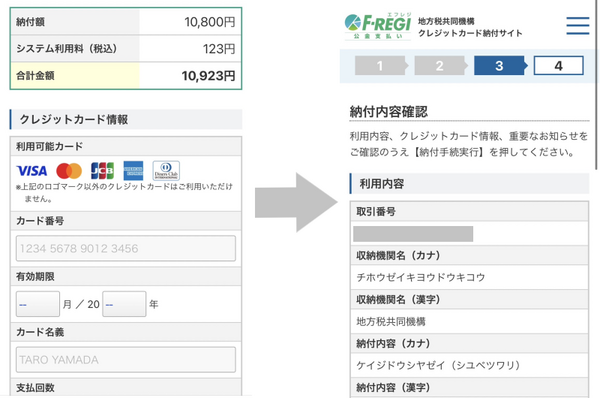Click the card logo restriction note
The height and width of the screenshot is (398, 600).
pos(124,192)
